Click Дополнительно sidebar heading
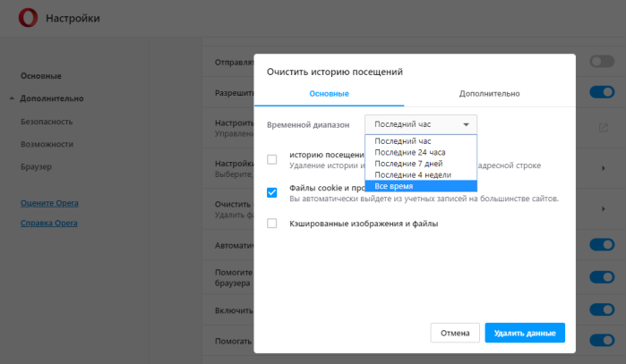The height and width of the screenshot is (364, 626). point(52,98)
